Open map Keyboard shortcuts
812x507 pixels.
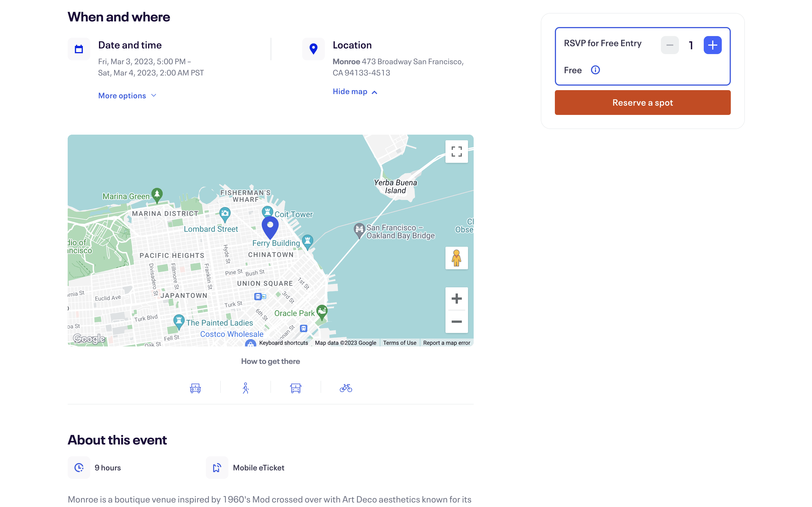coord(284,343)
